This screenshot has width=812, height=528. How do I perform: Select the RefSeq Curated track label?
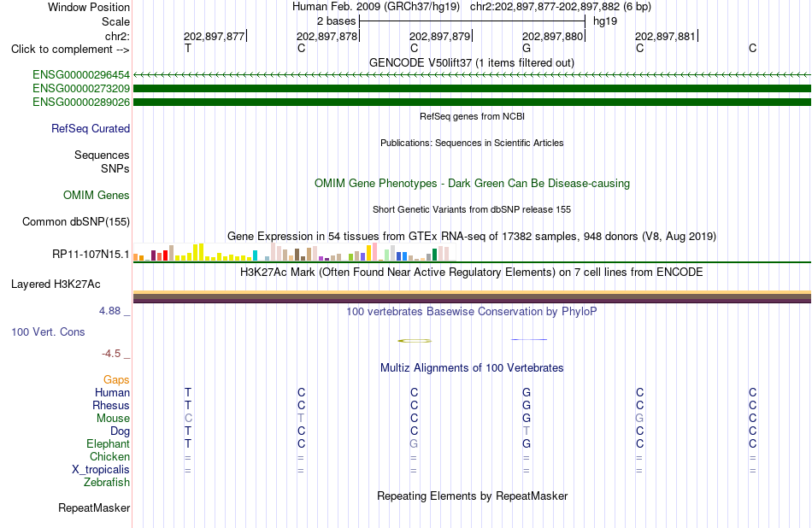(91, 128)
